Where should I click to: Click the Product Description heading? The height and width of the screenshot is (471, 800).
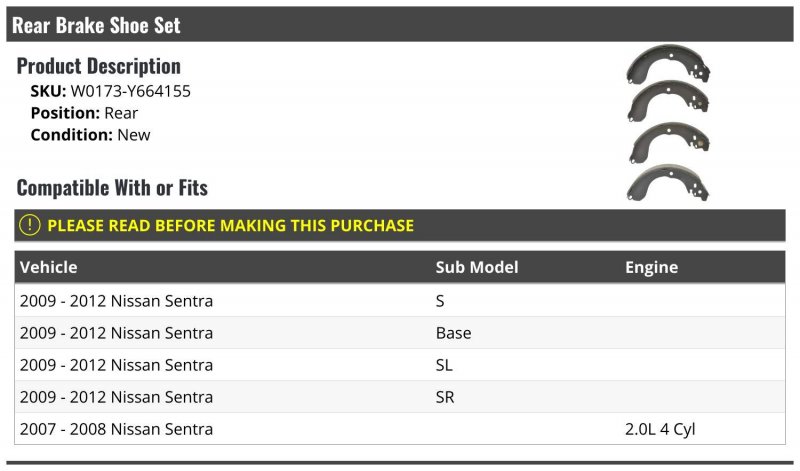98,66
